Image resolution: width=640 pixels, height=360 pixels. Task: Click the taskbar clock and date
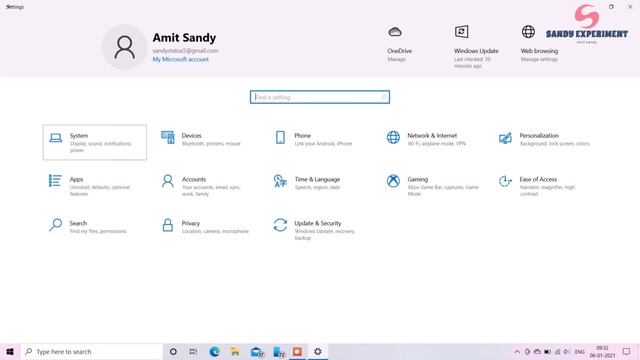[x=602, y=351]
